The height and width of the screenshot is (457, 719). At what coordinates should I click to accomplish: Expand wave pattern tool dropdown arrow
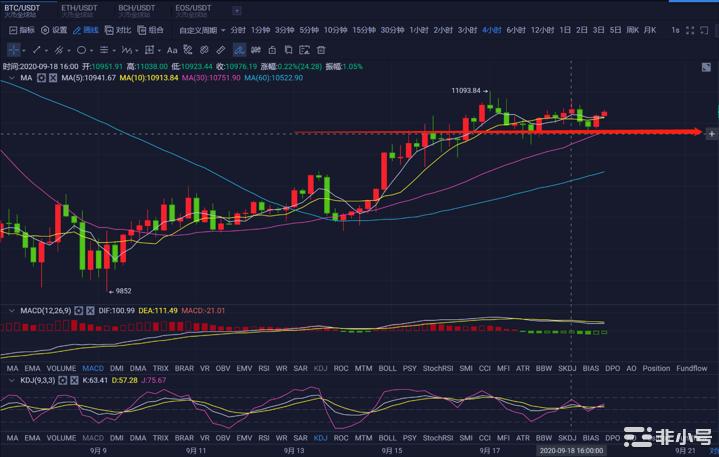pos(137,50)
